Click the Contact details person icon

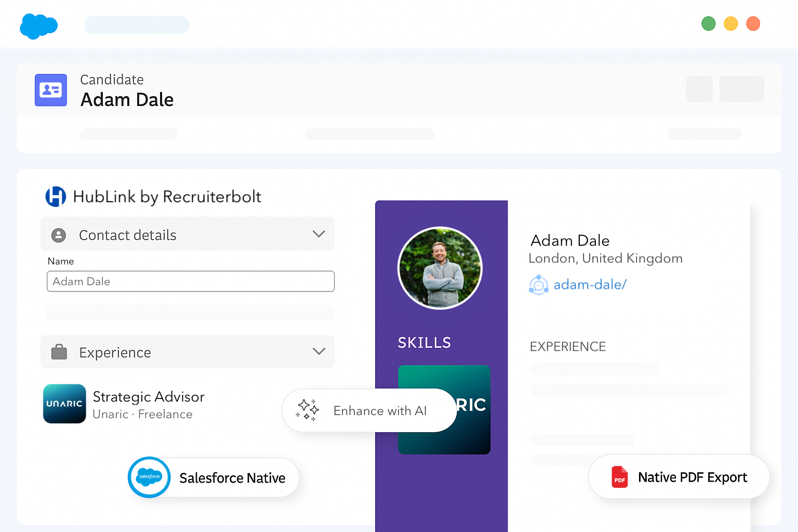(59, 235)
